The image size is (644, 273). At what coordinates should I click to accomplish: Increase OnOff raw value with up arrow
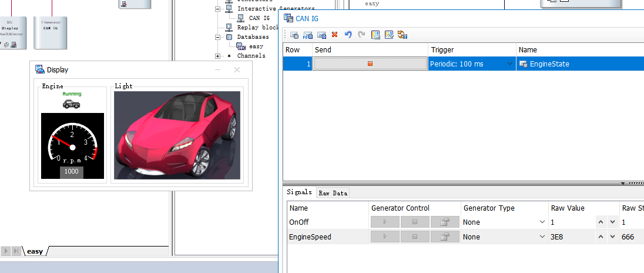click(x=601, y=222)
